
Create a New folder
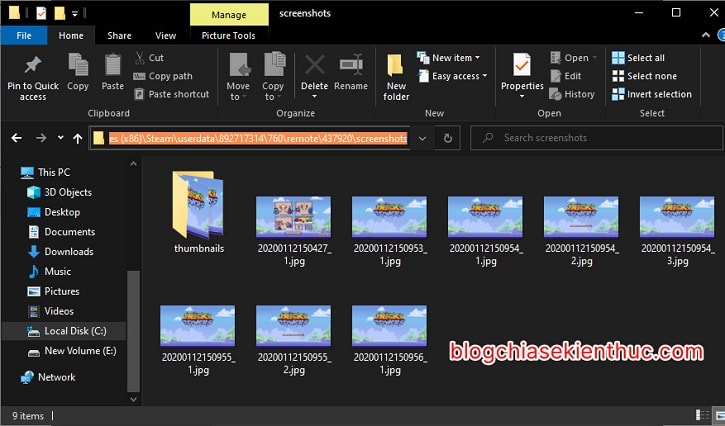pos(396,77)
